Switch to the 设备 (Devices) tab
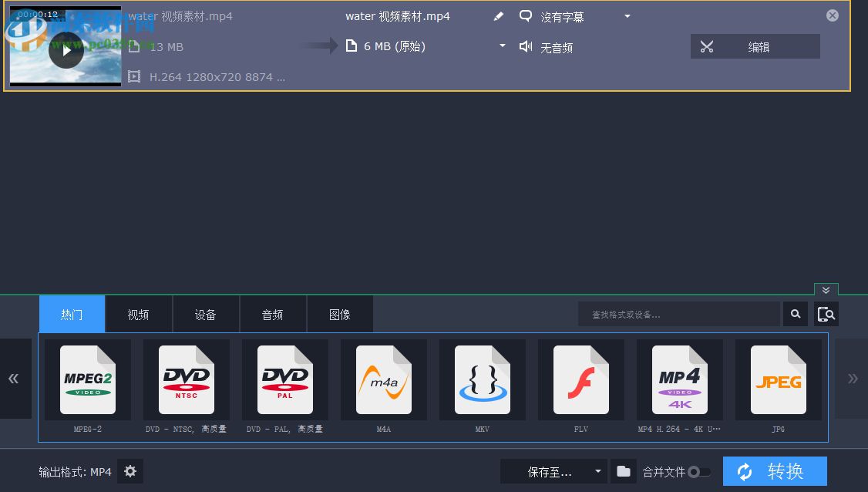 point(206,314)
